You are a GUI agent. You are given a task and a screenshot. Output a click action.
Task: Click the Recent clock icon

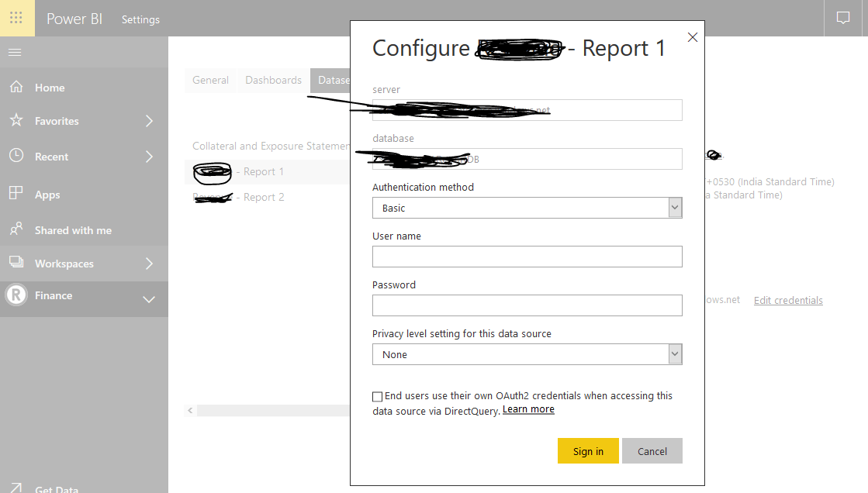pos(16,156)
